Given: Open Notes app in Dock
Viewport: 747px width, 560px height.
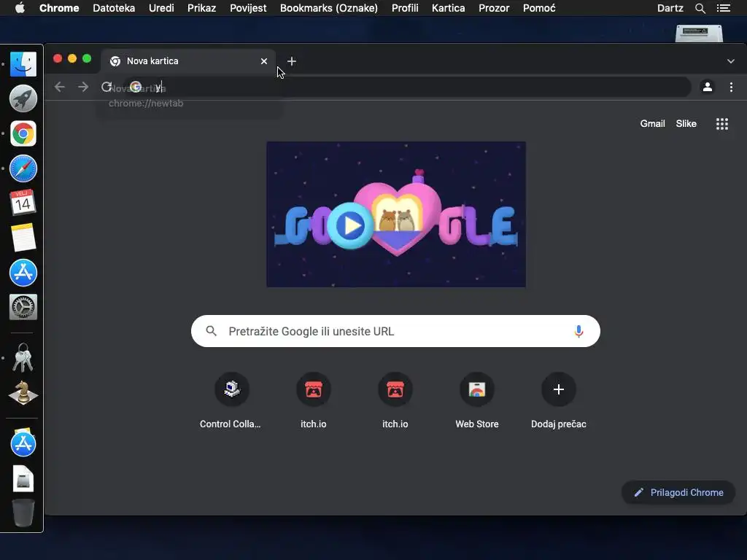Looking at the screenshot, I should click(23, 238).
